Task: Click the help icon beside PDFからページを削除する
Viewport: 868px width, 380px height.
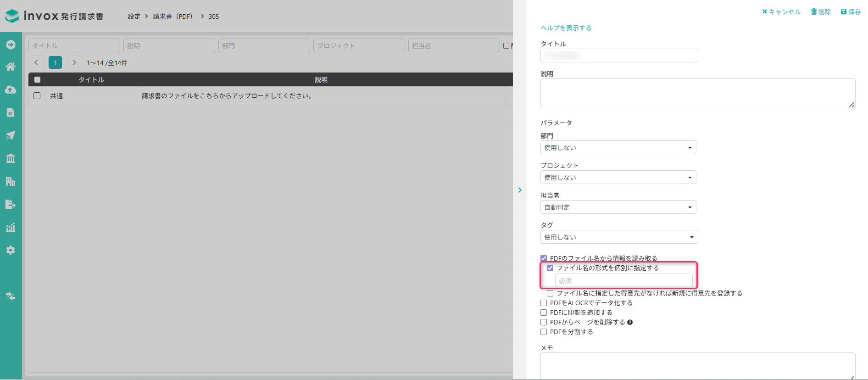Action: 630,322
